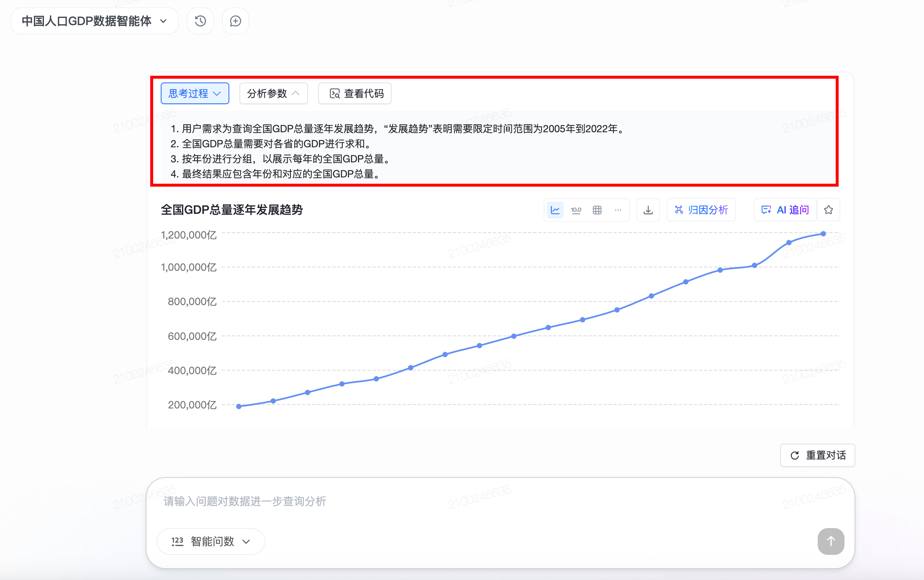The width and height of the screenshot is (924, 580).
Task: Click reasoning step 2 about 各省的GDP进行求和
Action: coord(270,144)
